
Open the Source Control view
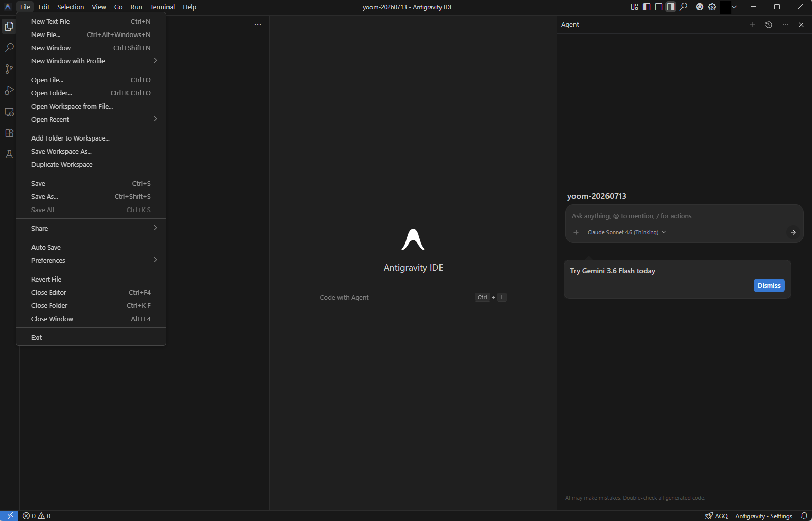[9, 69]
